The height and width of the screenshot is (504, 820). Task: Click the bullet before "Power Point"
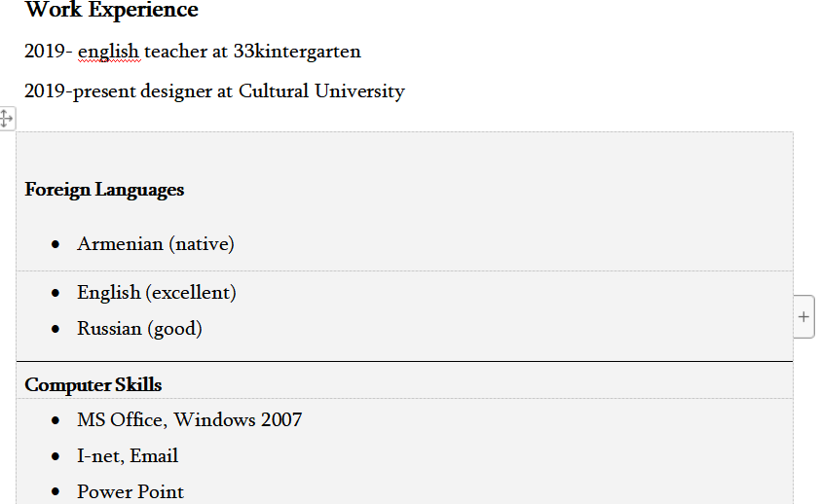point(57,492)
